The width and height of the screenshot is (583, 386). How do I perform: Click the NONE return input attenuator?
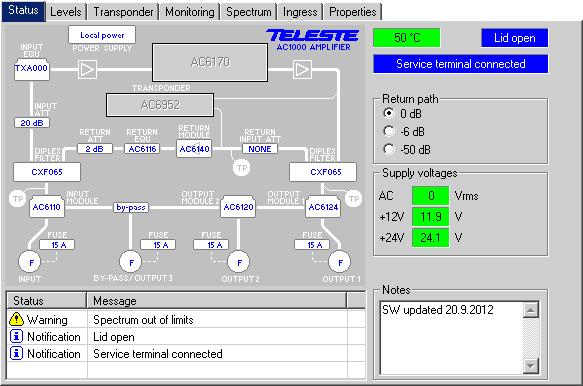(x=260, y=149)
